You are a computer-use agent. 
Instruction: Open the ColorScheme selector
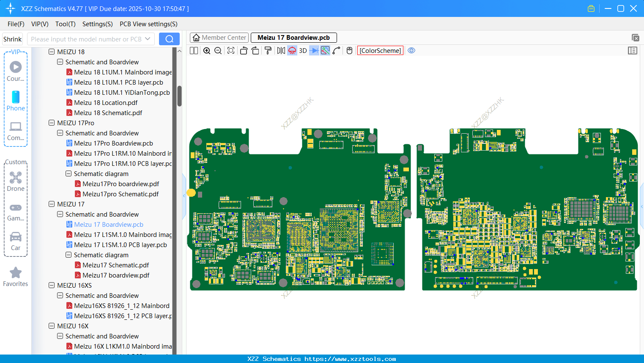(380, 51)
